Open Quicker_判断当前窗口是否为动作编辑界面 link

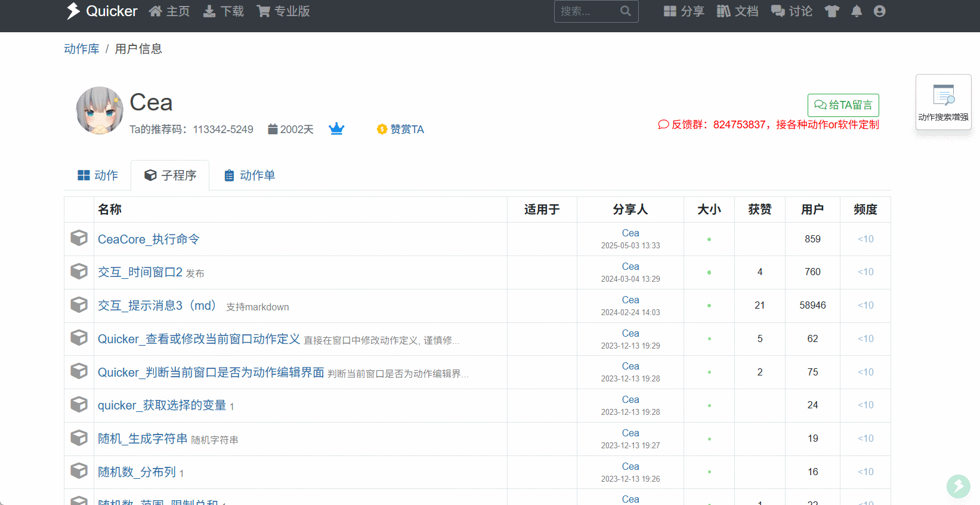click(211, 372)
